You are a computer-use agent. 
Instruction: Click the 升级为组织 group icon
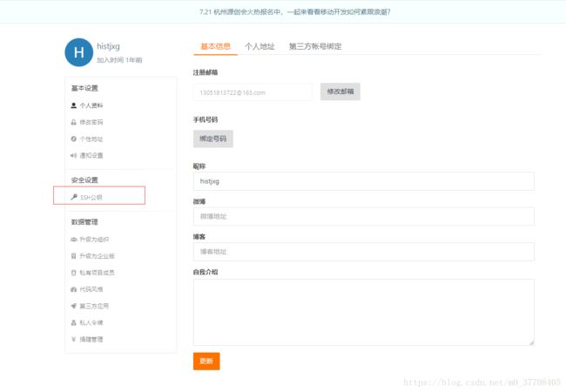click(73, 239)
